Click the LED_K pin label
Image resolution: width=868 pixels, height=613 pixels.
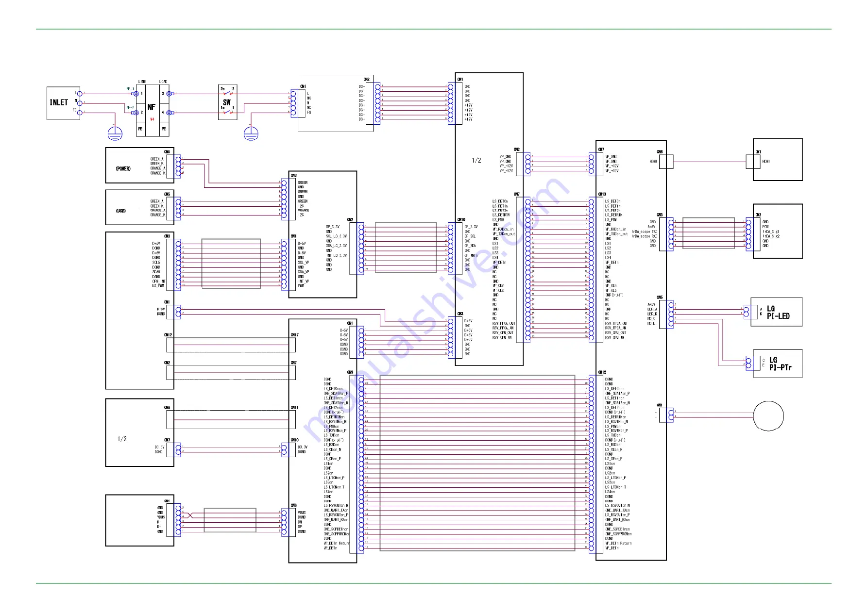652,314
